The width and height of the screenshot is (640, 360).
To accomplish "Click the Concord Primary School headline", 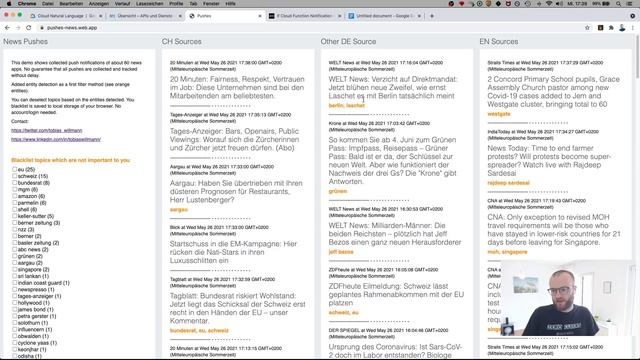I will click(x=553, y=91).
